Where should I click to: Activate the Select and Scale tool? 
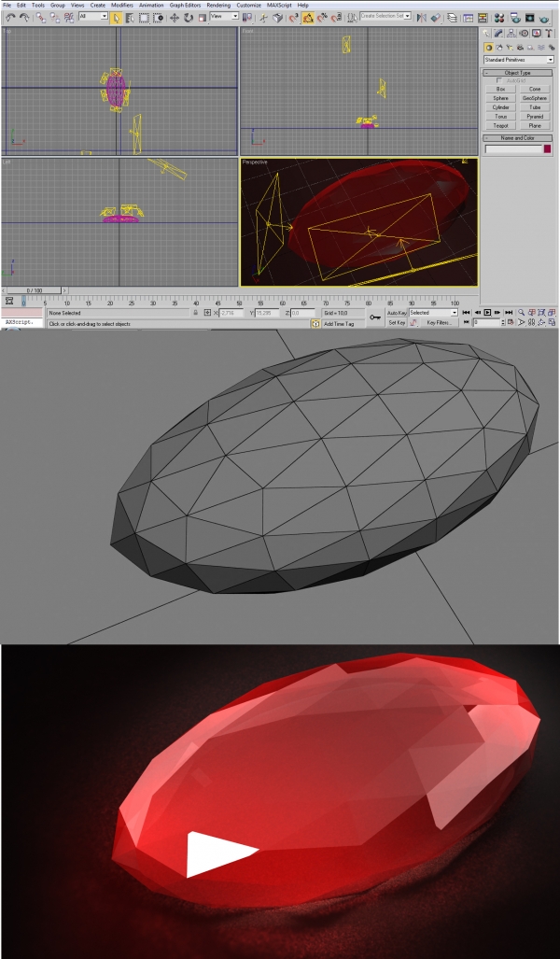pos(202,18)
